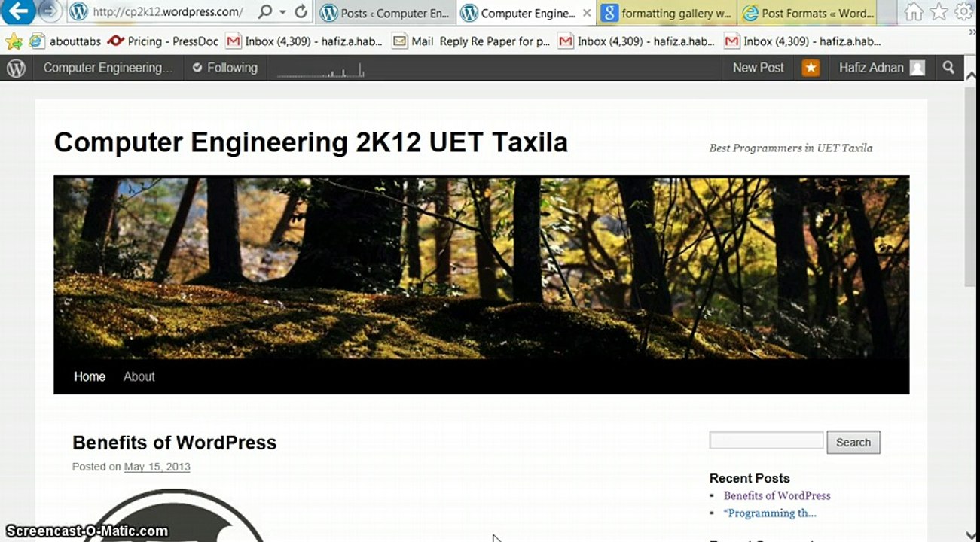Image resolution: width=980 pixels, height=542 pixels.
Task: Click the WordPress logo image in the post
Action: click(175, 516)
